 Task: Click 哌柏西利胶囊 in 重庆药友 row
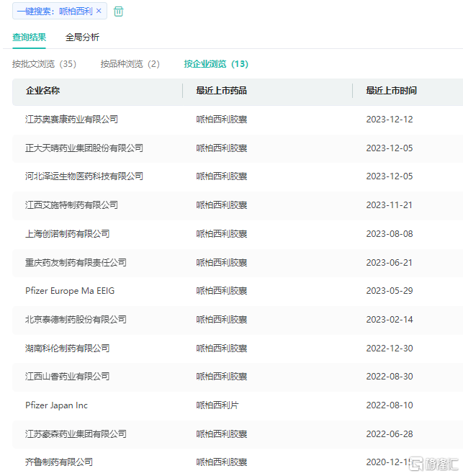(222, 263)
